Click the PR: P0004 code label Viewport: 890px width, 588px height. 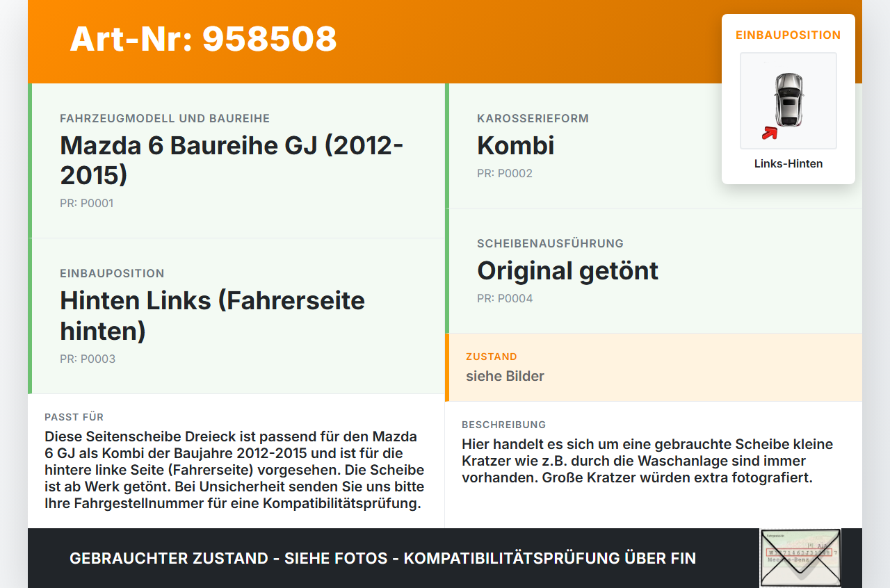coord(504,297)
